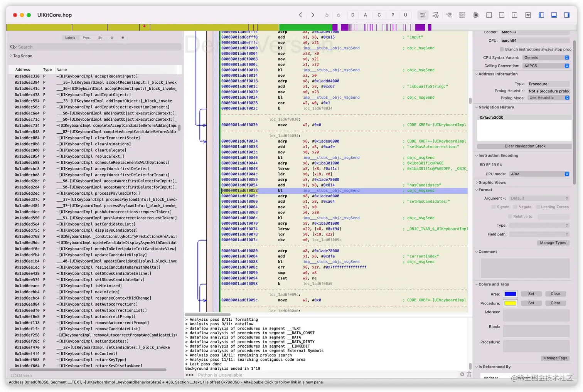Click the red arrow marker in navigation bar
583x392 pixels.
[x=144, y=26]
